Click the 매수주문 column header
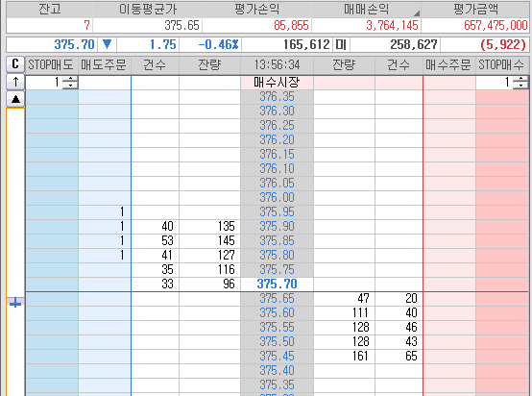Image resolution: width=532 pixels, height=396 pixels. click(x=448, y=64)
